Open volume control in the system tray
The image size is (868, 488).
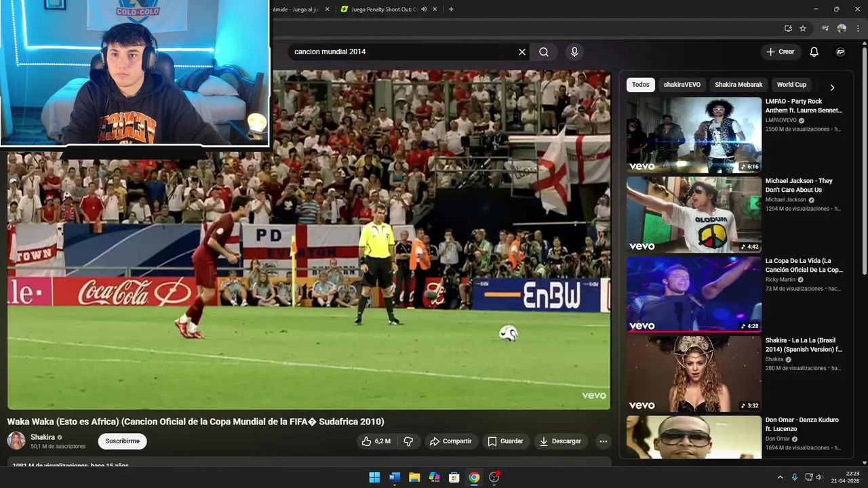(x=819, y=477)
